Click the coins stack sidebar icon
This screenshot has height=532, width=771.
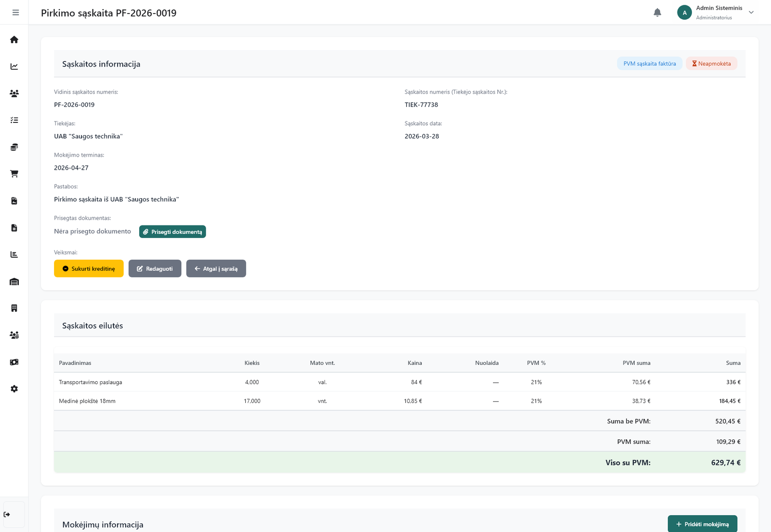tap(14, 147)
